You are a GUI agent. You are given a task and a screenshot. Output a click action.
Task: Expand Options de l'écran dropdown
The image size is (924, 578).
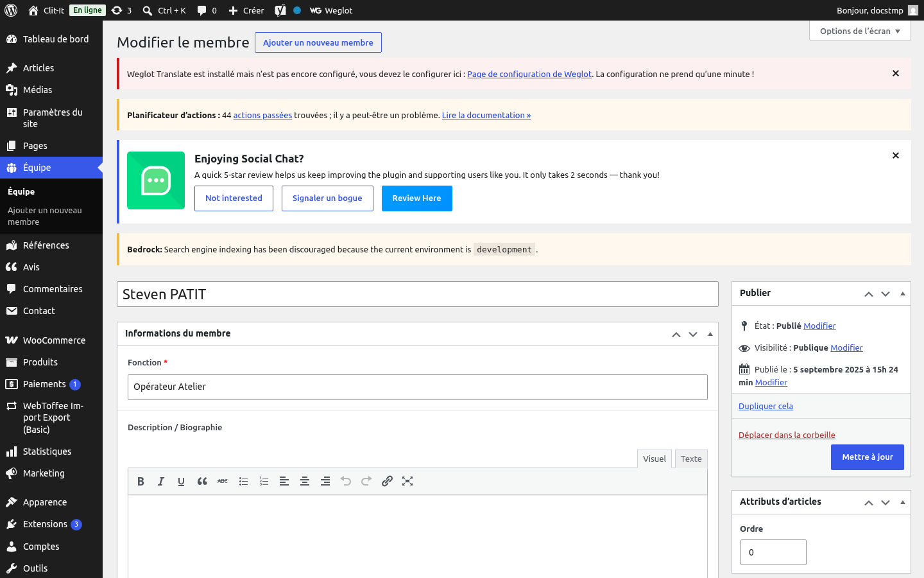click(860, 31)
